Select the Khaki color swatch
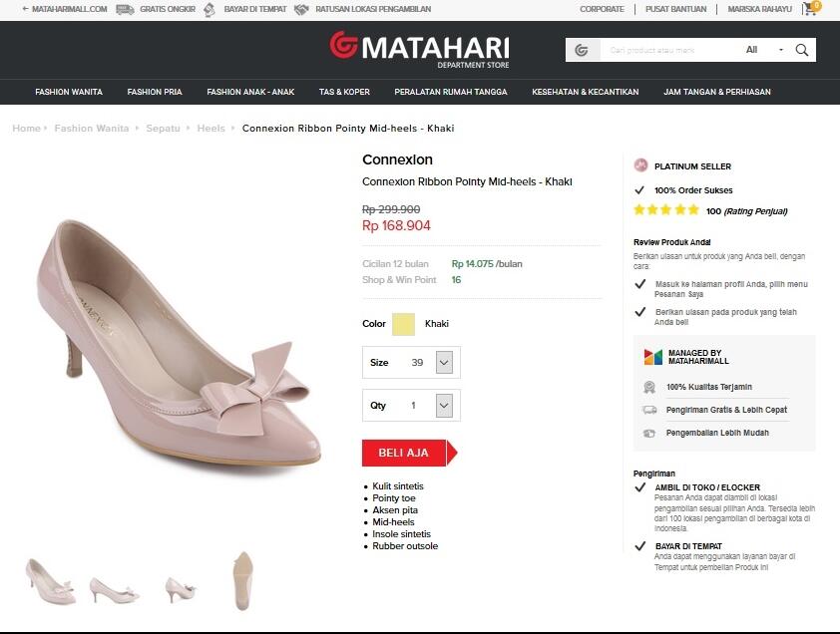840x634 pixels. [x=403, y=324]
